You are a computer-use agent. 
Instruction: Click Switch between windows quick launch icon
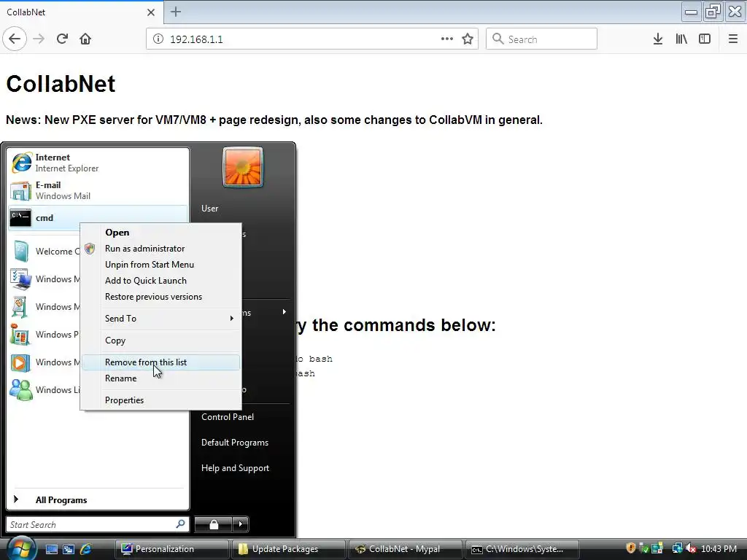[69, 549]
